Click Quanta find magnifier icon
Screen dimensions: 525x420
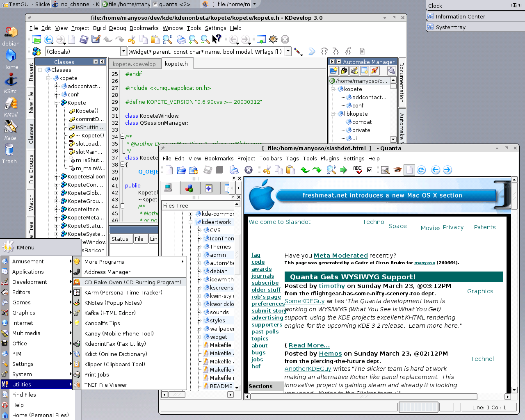[x=331, y=170]
